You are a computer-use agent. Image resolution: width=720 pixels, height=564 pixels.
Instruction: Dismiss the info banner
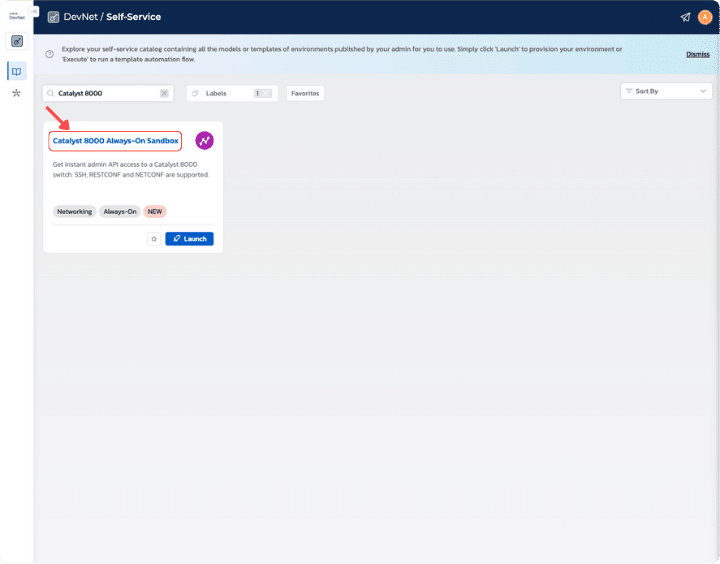[698, 54]
